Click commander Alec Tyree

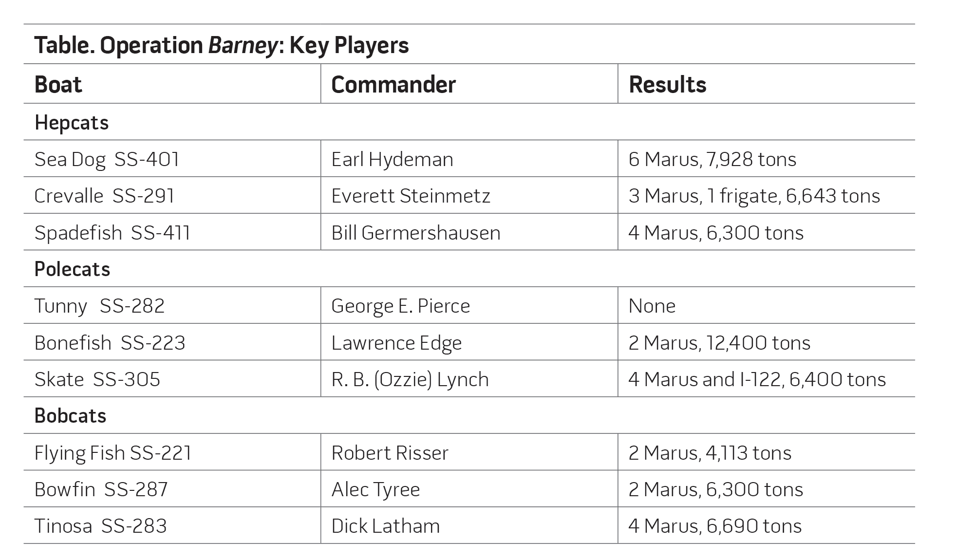click(x=375, y=489)
